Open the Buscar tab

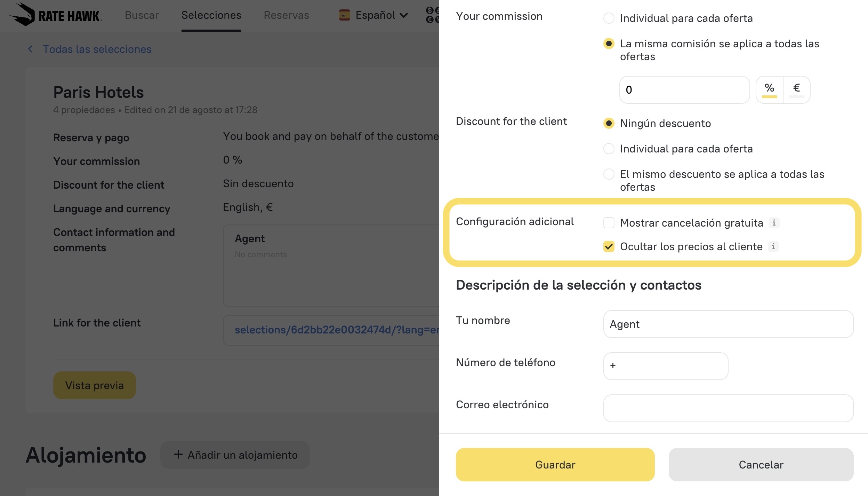pyautogui.click(x=142, y=15)
